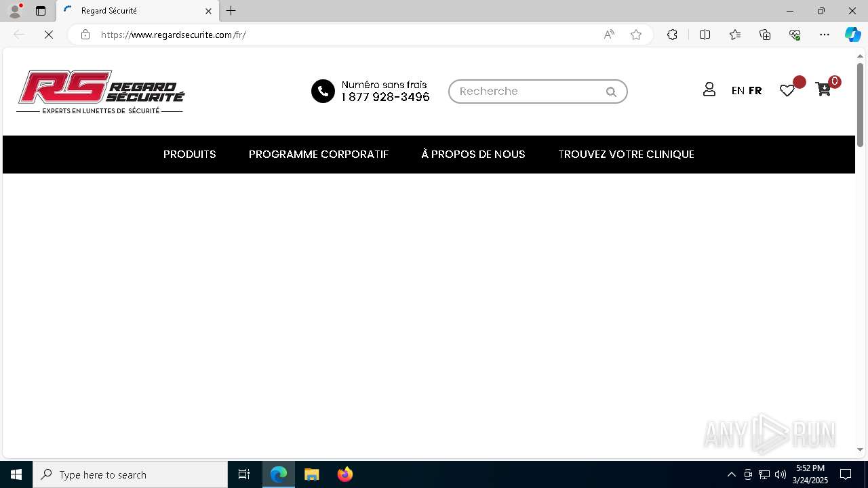
Task: Open Edge Settings and more menu
Action: point(825,35)
